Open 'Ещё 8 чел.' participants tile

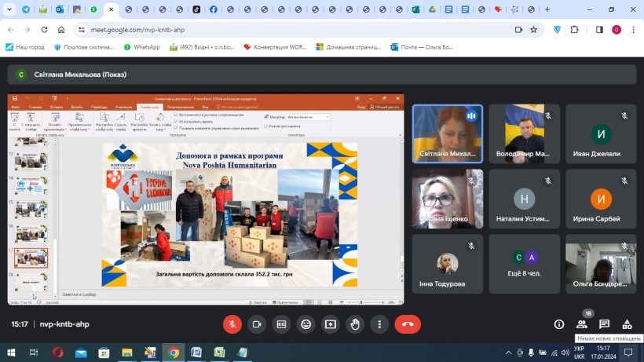525,264
